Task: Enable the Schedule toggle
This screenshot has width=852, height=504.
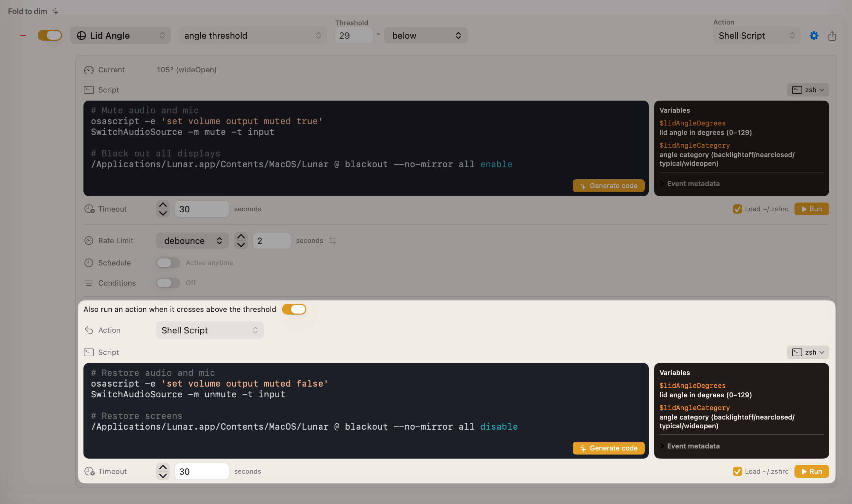Action: point(168,263)
